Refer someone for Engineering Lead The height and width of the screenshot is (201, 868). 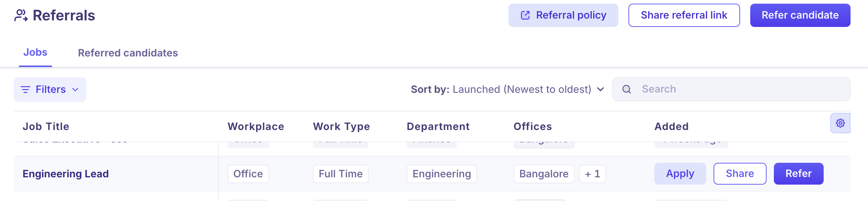click(798, 174)
